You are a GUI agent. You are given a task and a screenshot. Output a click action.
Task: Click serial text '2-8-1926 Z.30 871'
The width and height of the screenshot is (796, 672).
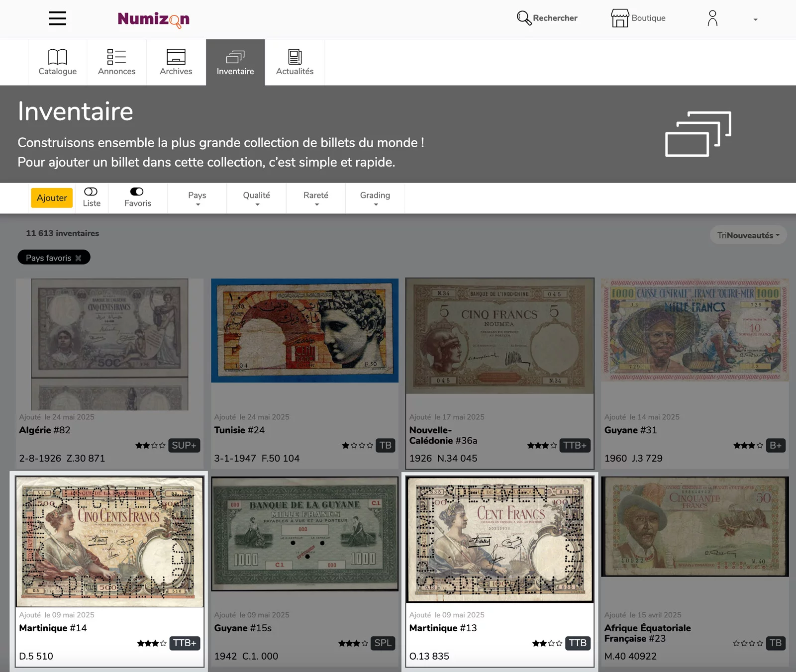click(x=62, y=458)
